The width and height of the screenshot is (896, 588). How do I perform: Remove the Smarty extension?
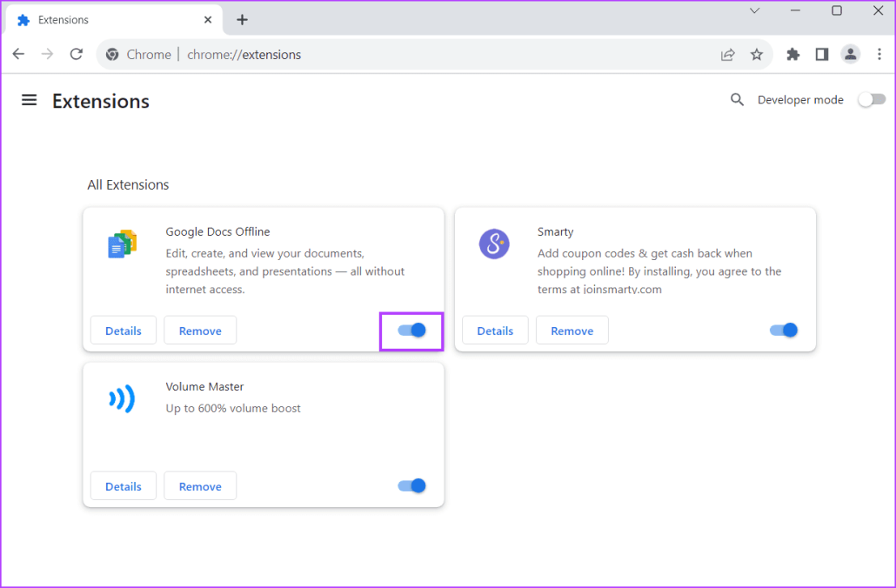tap(572, 330)
